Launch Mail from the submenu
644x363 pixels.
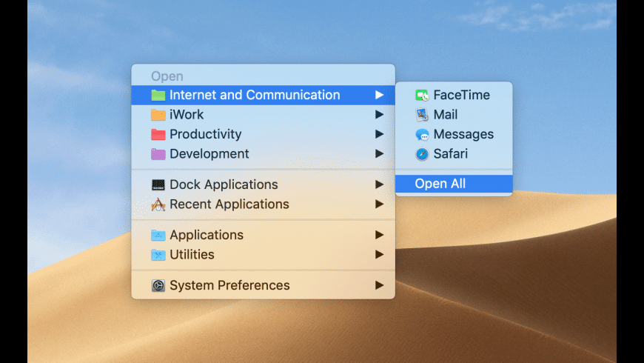[x=454, y=114]
